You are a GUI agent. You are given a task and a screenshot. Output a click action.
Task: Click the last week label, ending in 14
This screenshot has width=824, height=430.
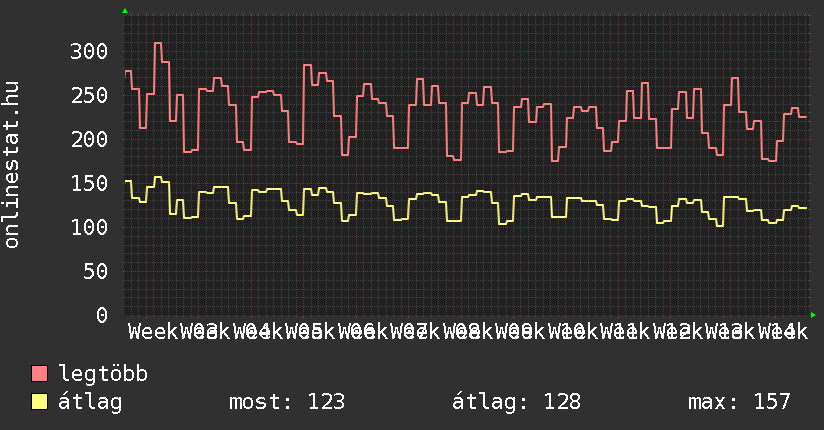(782, 331)
